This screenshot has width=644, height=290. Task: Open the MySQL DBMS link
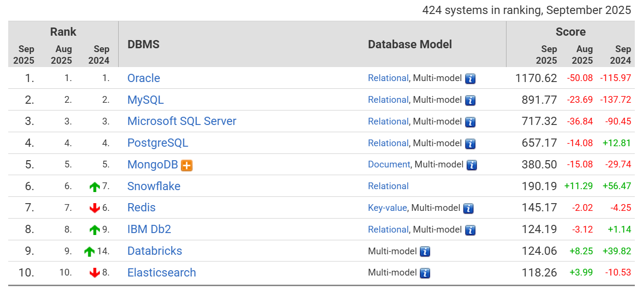[146, 100]
